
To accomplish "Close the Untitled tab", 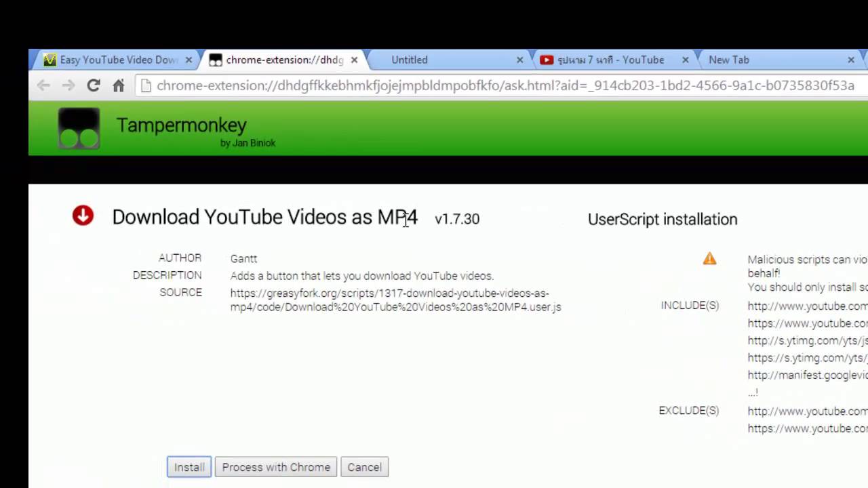I will click(519, 60).
